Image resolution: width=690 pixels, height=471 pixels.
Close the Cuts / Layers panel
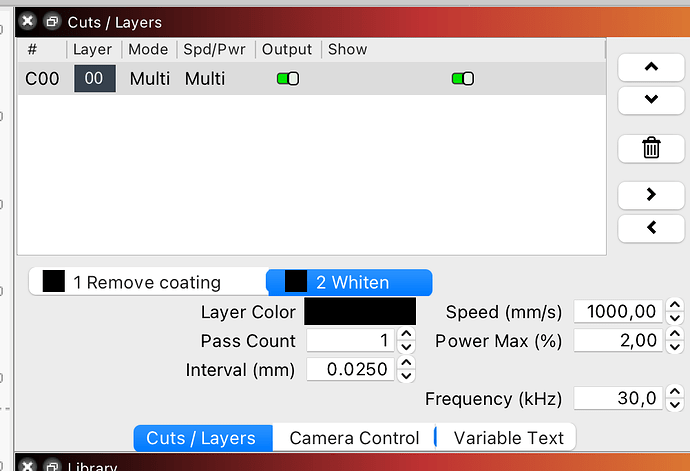(x=28, y=21)
